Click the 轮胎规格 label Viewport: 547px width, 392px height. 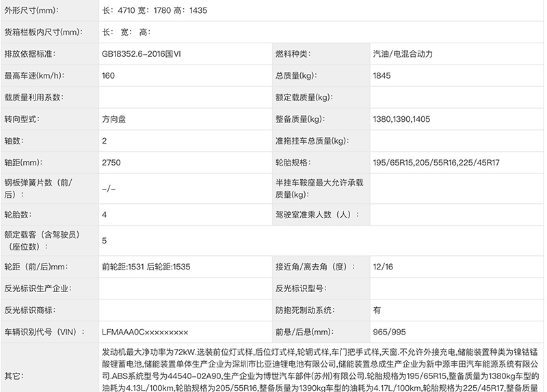click(x=293, y=162)
